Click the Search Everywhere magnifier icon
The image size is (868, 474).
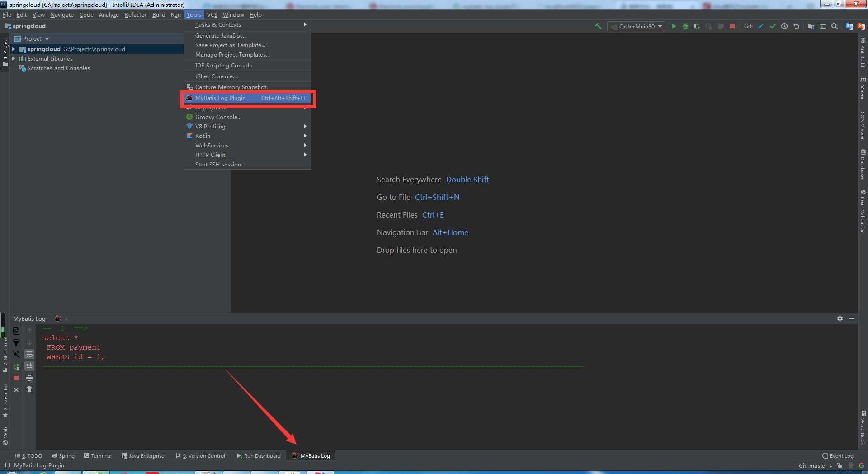[835, 26]
